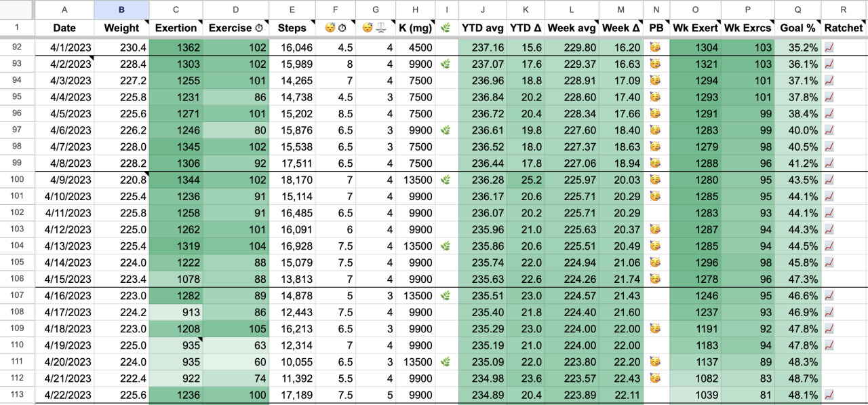This screenshot has height=405, width=868.
Task: Click the select-all corner box above row 1
Action: 17,9
